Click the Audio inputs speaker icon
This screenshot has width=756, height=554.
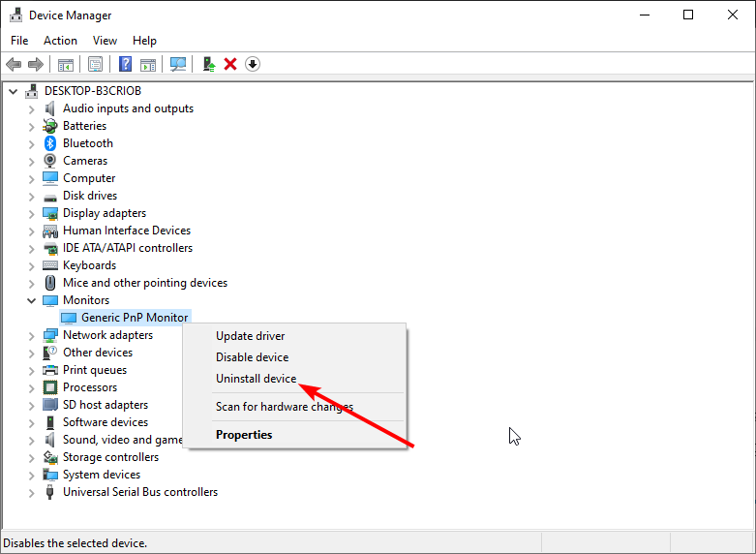[50, 108]
